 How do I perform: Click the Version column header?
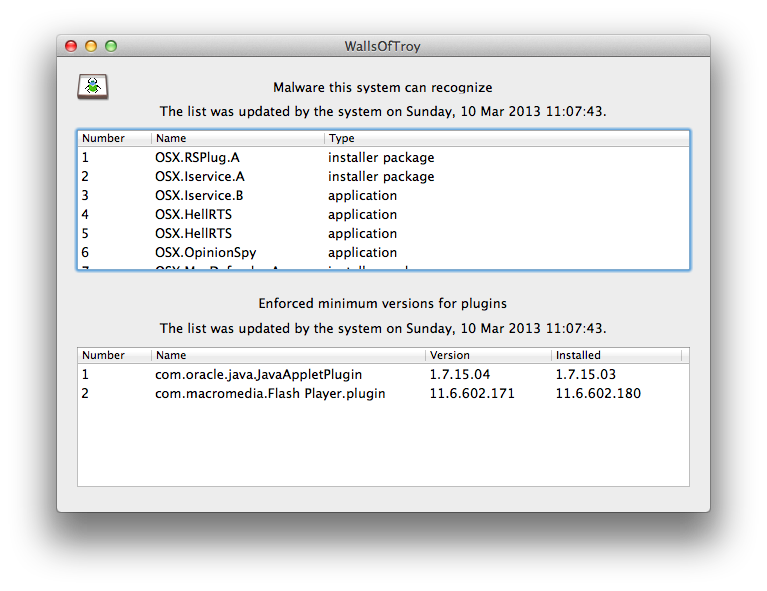coord(487,355)
